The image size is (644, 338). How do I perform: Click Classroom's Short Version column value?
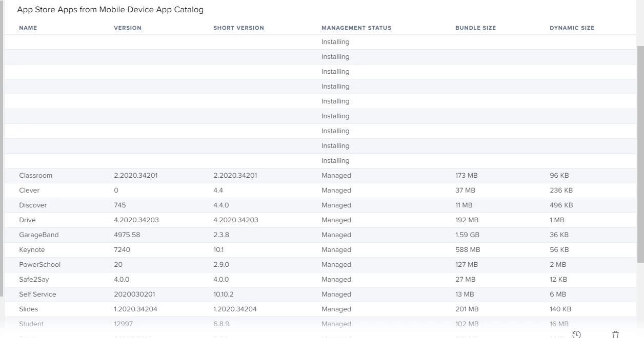pos(235,176)
